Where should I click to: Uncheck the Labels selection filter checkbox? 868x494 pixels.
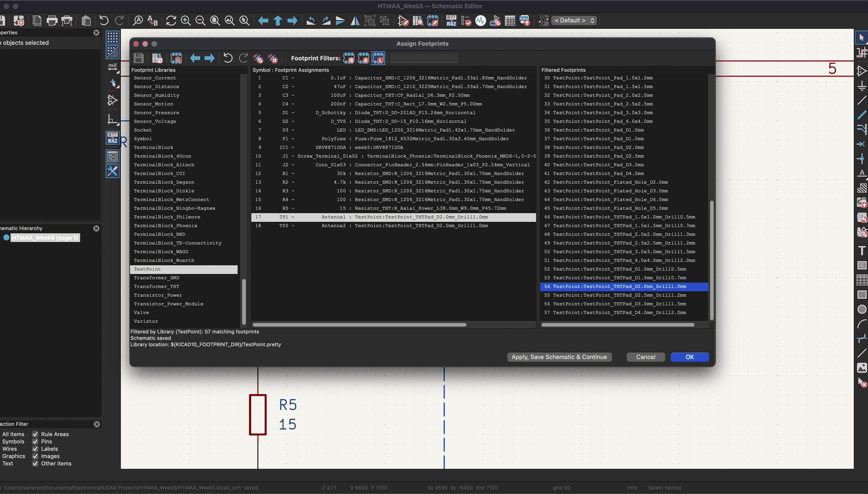(35, 449)
